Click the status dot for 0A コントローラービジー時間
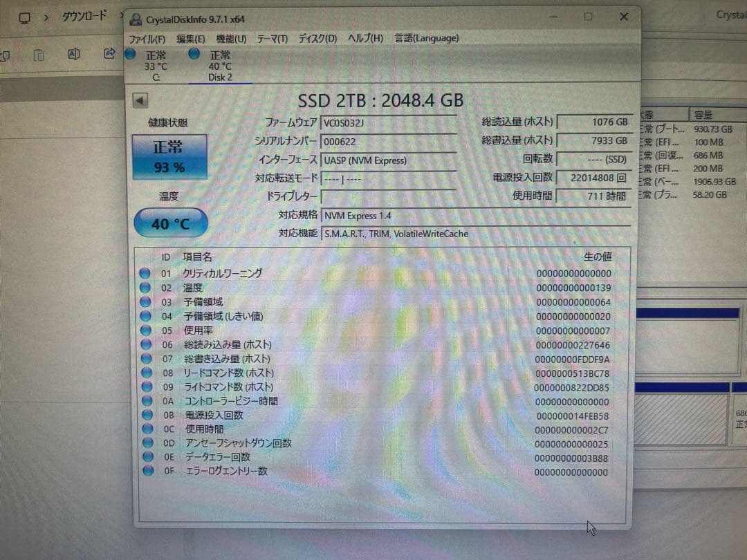 pyautogui.click(x=147, y=401)
